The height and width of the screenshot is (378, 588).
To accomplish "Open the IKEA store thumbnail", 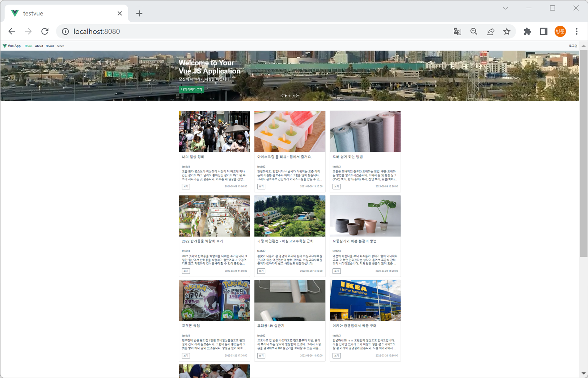I will tap(365, 301).
